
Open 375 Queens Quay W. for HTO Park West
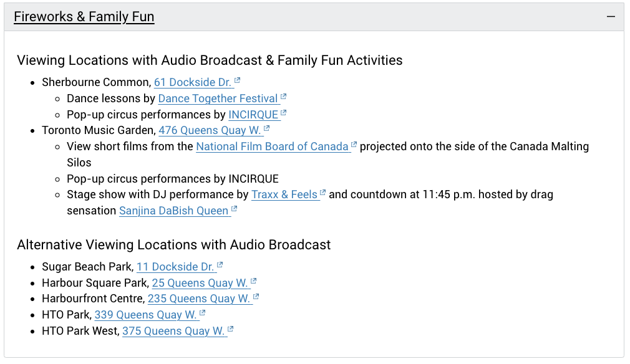(x=173, y=331)
